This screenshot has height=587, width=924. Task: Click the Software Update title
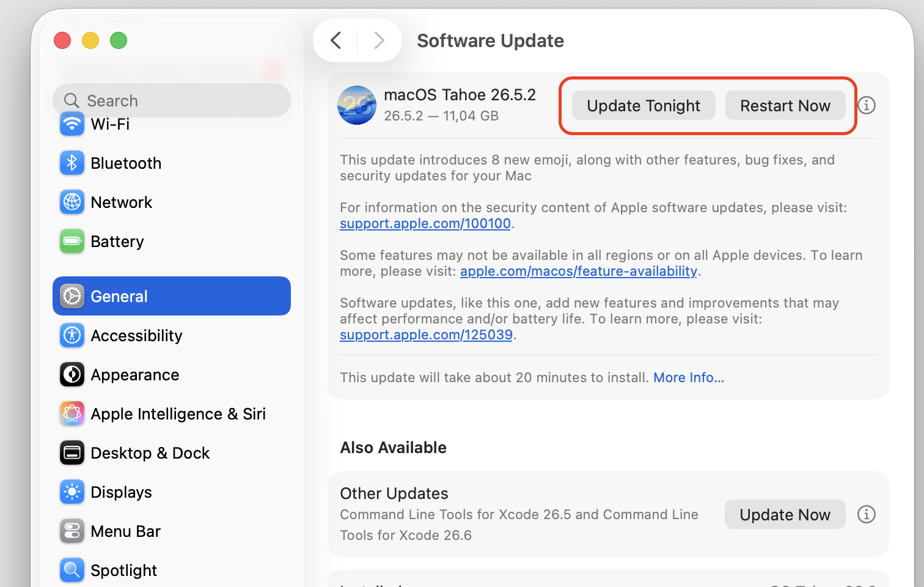490,40
